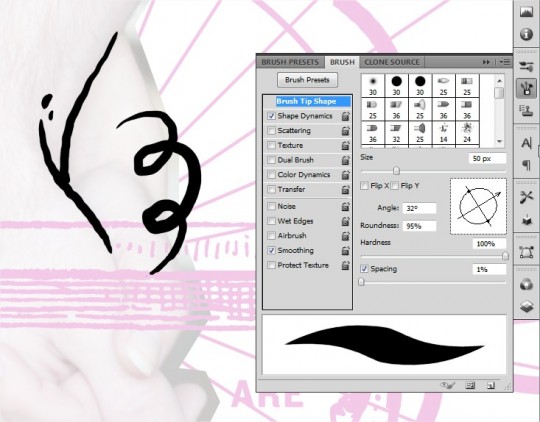Toggle the Brush panel dock icon
This screenshot has height=422, width=540.
526,88
